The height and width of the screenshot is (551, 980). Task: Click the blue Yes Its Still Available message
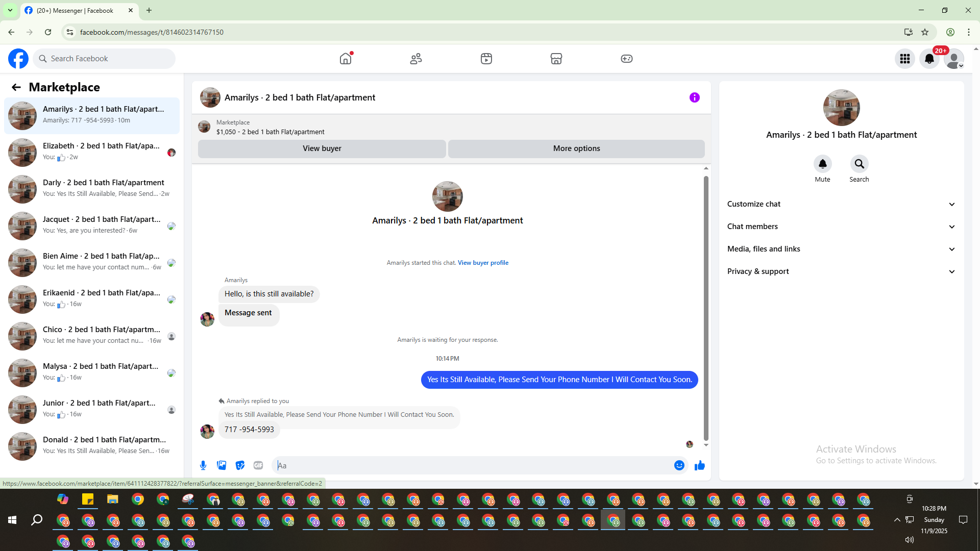tap(559, 380)
